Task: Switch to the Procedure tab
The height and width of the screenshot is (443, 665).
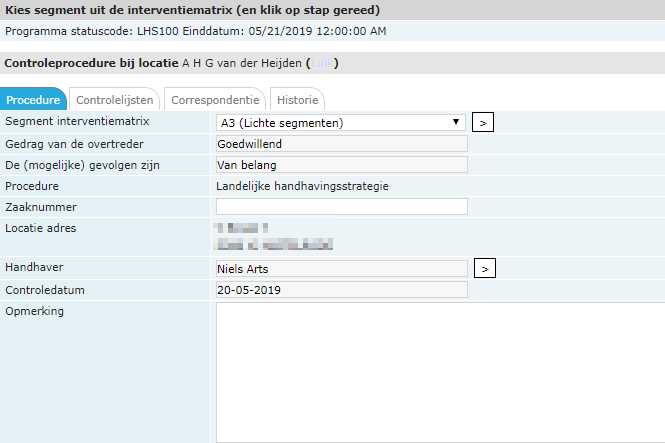Action: point(33,100)
